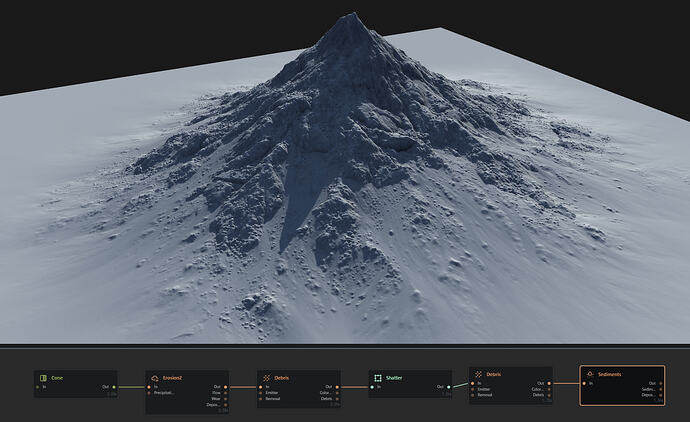The image size is (690, 422).
Task: Select the Erosion2 node title
Action: coord(172,378)
